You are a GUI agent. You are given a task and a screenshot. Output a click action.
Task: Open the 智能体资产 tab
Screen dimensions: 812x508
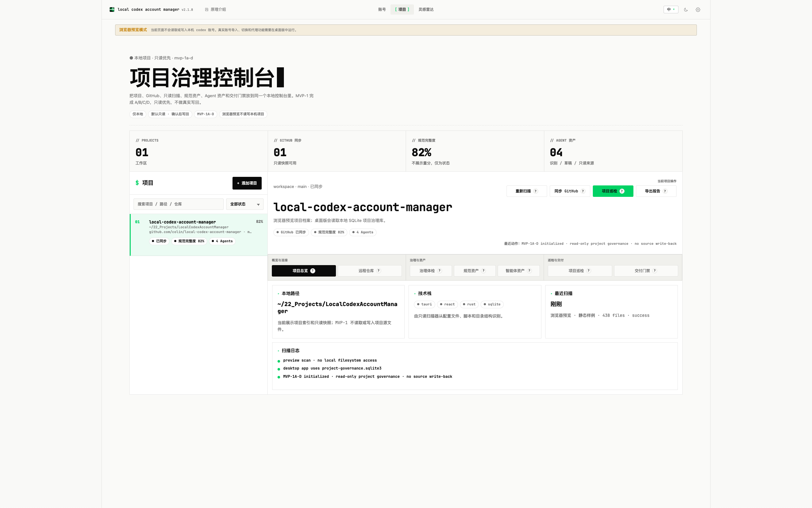pos(519,271)
